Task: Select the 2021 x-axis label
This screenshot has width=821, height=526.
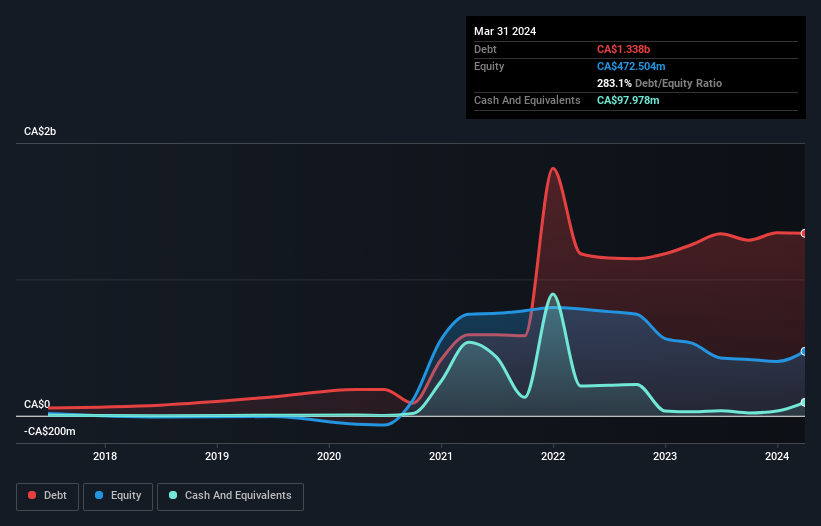Action: coord(441,456)
